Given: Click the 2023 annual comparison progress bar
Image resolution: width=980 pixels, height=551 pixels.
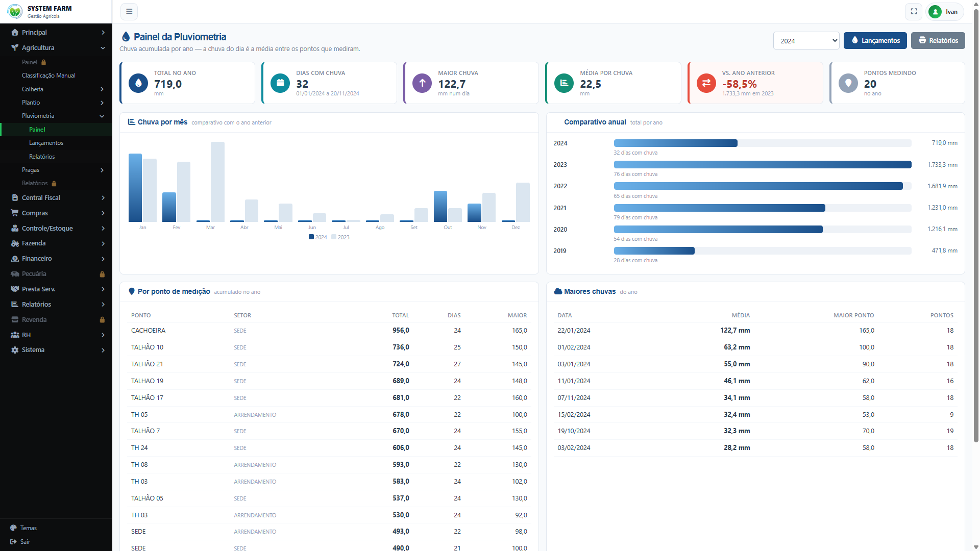Looking at the screenshot, I should pyautogui.click(x=763, y=165).
